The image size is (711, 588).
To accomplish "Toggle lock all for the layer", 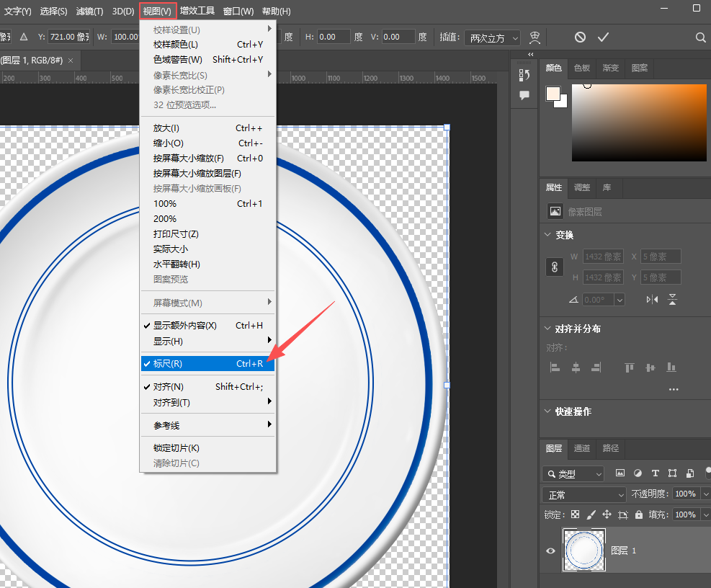I will pos(639,514).
